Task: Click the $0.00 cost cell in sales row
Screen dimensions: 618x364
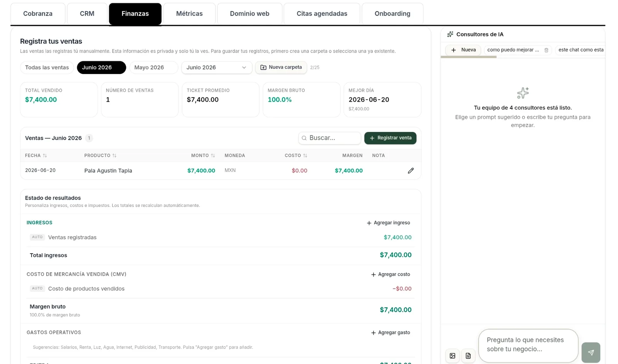Action: pyautogui.click(x=299, y=171)
